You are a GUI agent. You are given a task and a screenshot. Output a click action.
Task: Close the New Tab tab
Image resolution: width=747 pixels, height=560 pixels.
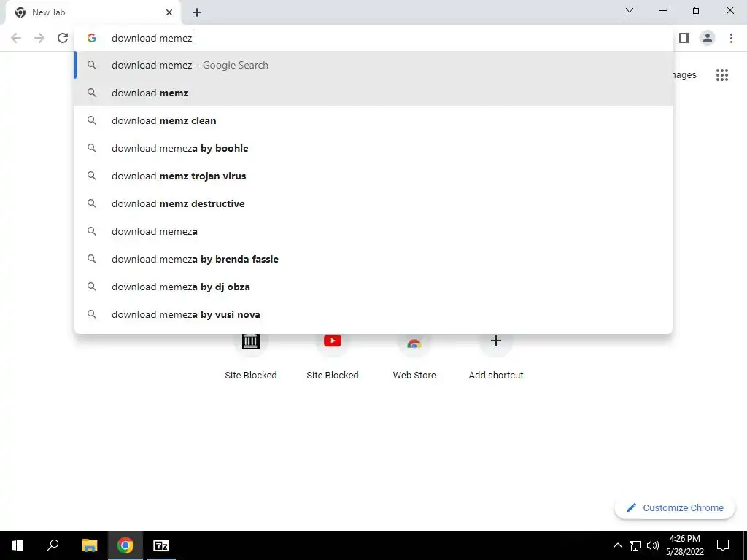pos(169,12)
